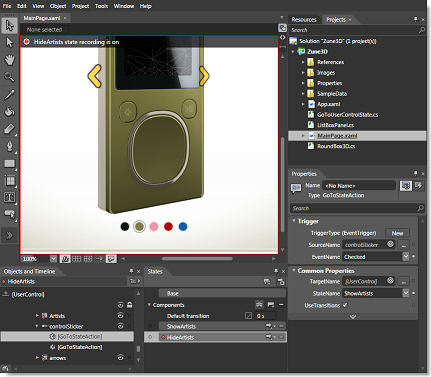431x377 pixels.
Task: Select the Pen tool
Action: tap(9, 146)
